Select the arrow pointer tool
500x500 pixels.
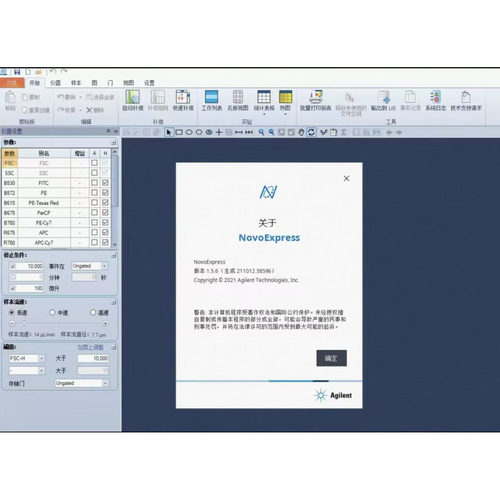click(x=169, y=132)
